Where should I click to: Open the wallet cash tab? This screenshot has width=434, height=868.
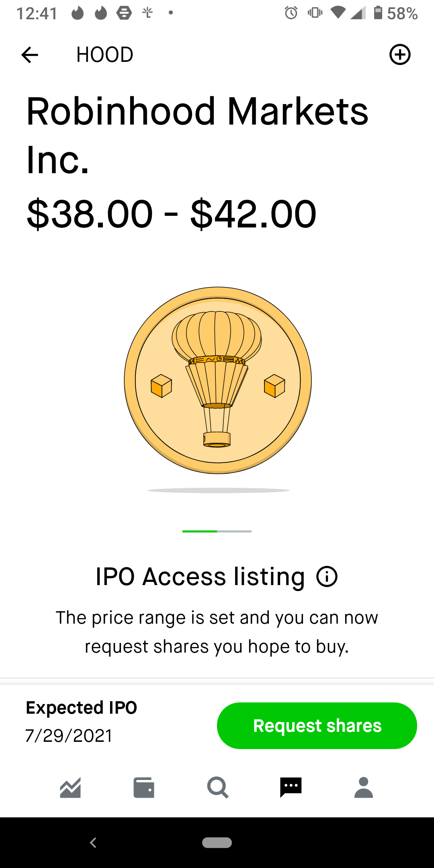pyautogui.click(x=143, y=788)
